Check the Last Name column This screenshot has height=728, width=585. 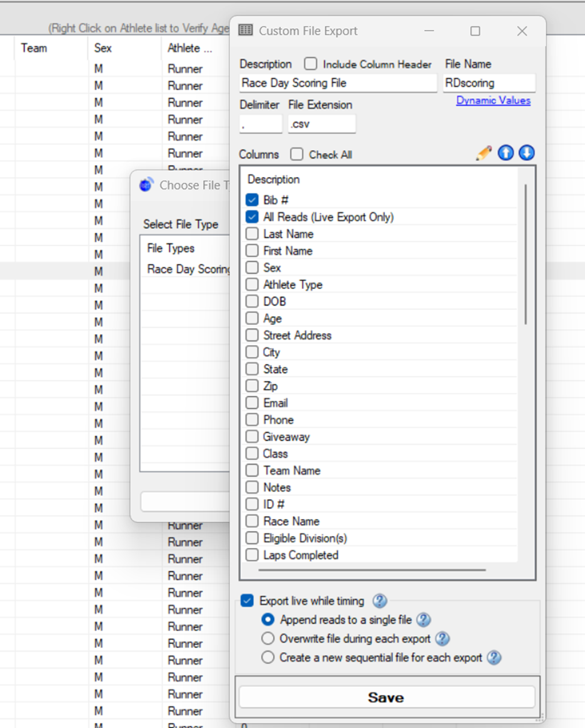pos(252,233)
